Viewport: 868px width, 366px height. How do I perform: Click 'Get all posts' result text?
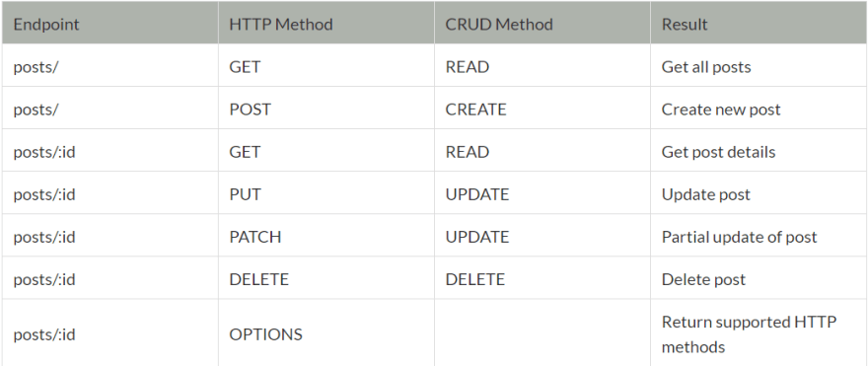706,67
